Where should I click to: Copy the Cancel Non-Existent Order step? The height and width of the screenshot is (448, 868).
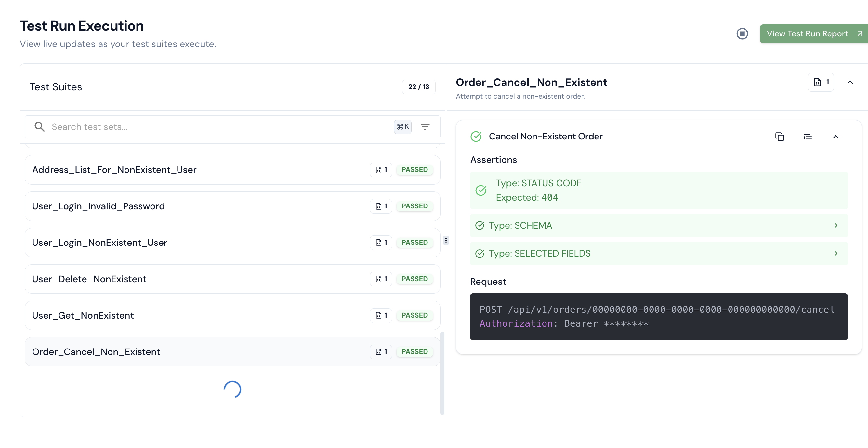780,137
